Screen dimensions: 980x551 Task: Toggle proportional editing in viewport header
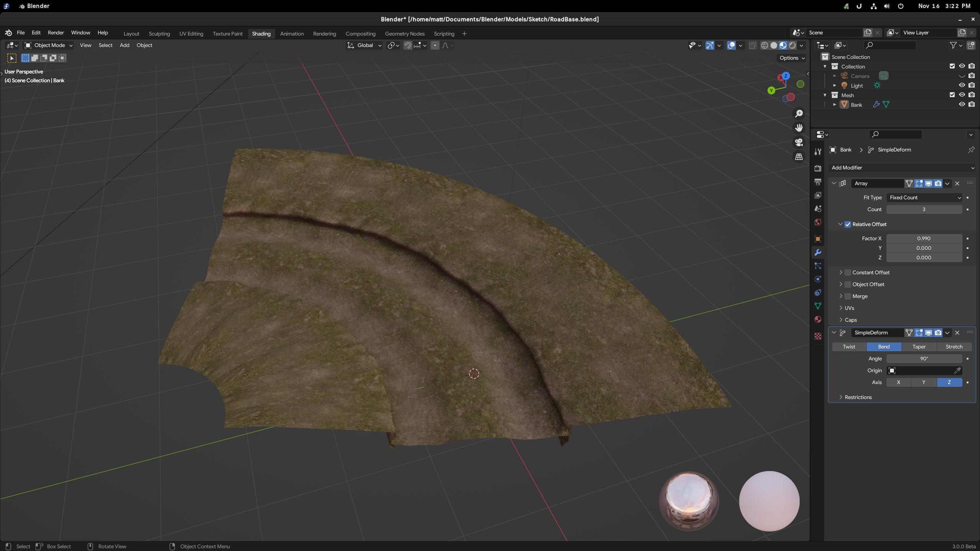(435, 46)
